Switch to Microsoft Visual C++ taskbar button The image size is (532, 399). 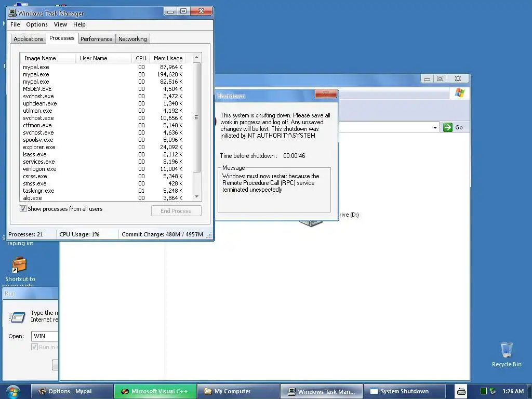155,391
